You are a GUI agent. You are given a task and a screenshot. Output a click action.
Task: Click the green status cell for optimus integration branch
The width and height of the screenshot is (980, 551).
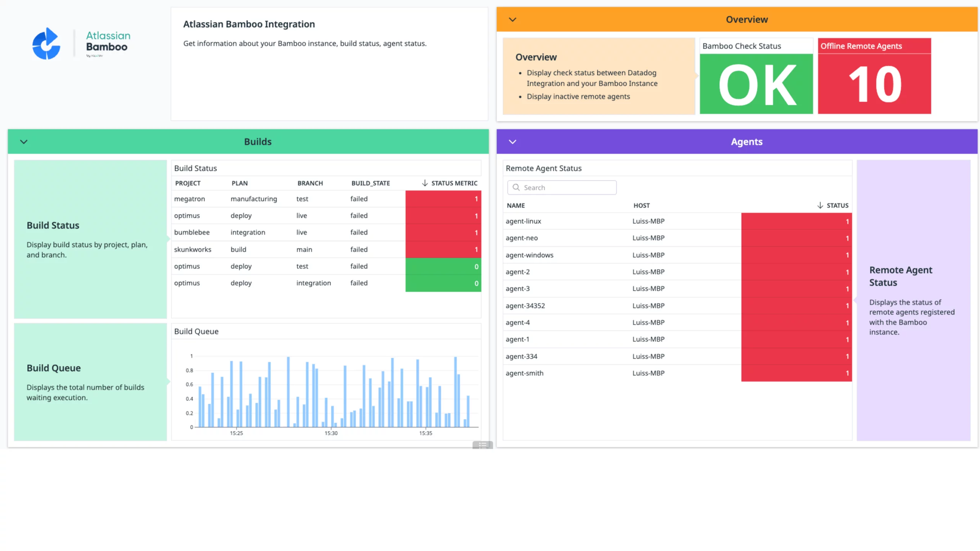point(443,283)
